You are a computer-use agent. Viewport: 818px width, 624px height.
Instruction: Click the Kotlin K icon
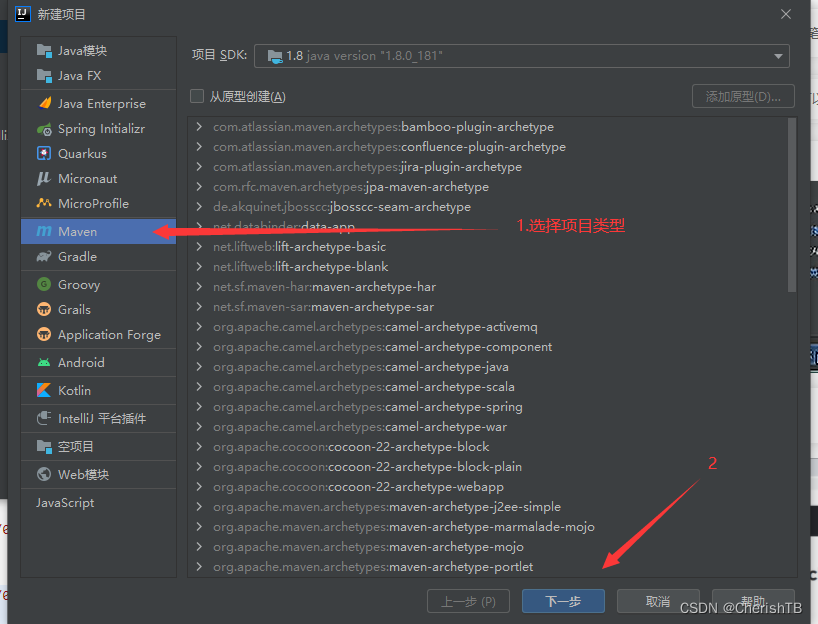point(44,390)
